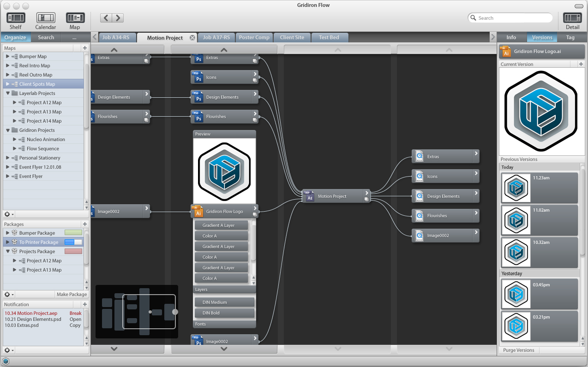Switch to Map view icon

75,18
